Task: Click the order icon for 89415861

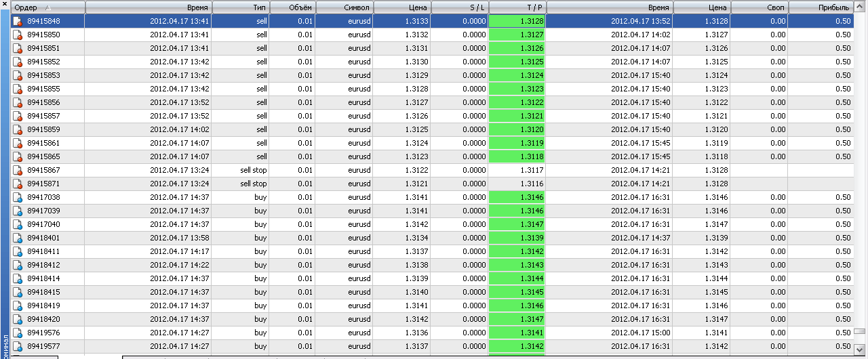Action: [x=18, y=143]
